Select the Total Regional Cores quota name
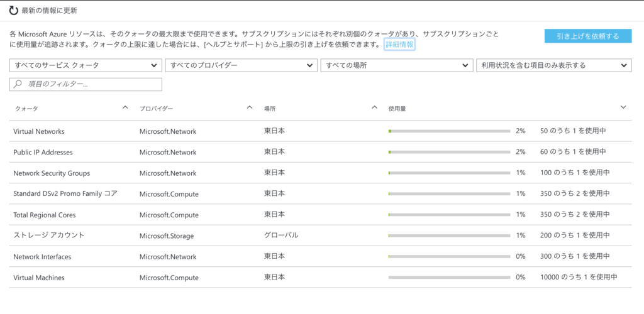The width and height of the screenshot is (644, 314). click(x=45, y=215)
